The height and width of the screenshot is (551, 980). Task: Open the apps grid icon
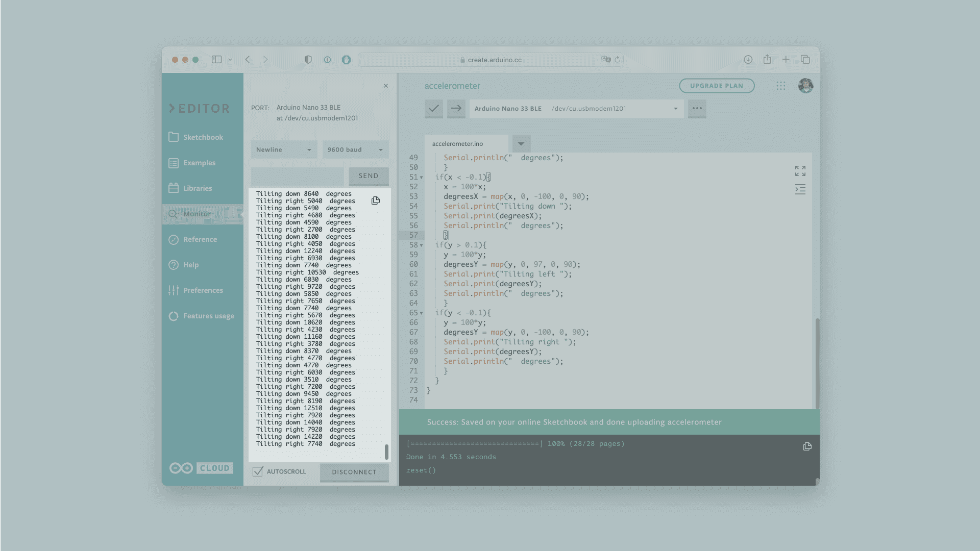(x=780, y=86)
